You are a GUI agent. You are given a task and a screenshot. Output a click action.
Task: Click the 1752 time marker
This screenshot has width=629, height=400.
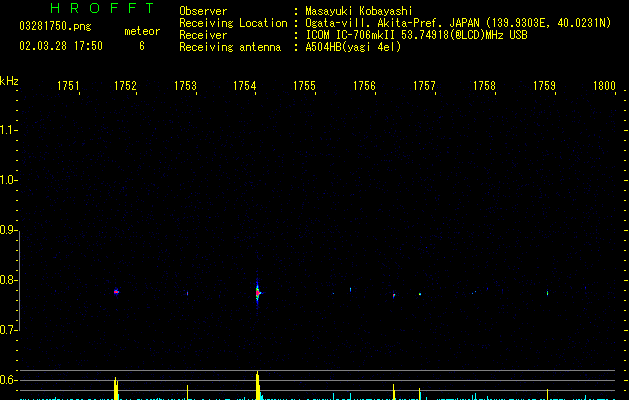tap(125, 86)
